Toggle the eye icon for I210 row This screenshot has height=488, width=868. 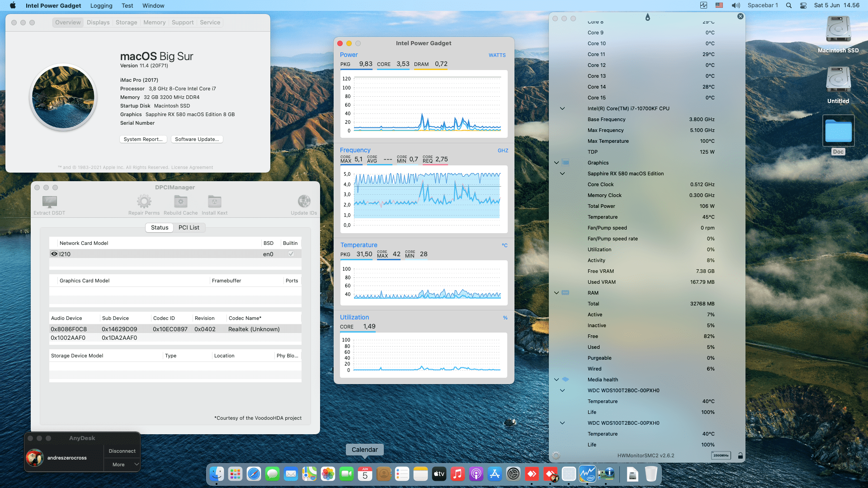click(54, 254)
